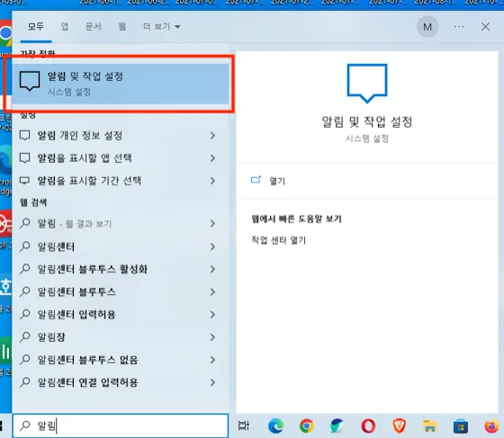Image resolution: width=504 pixels, height=438 pixels.
Task: Select the 모두 search filter tab
Action: point(36,26)
